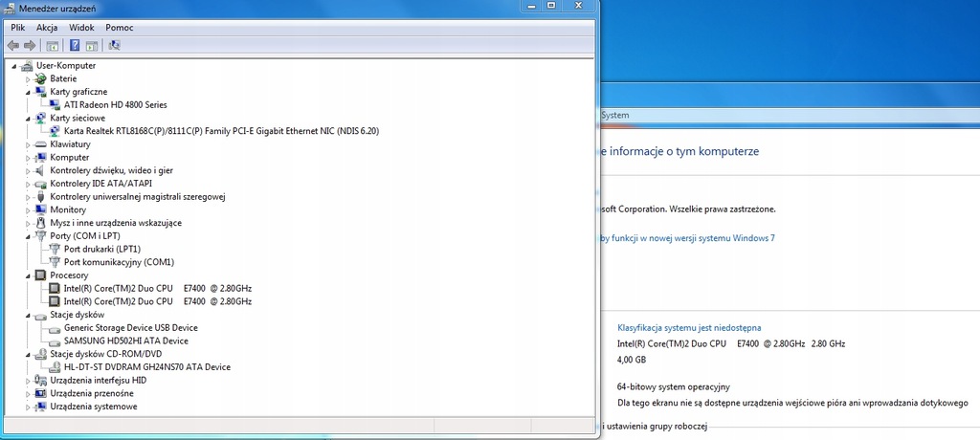Click the Urządzenia przenośne icon
The height and width of the screenshot is (440, 980).
(x=40, y=394)
